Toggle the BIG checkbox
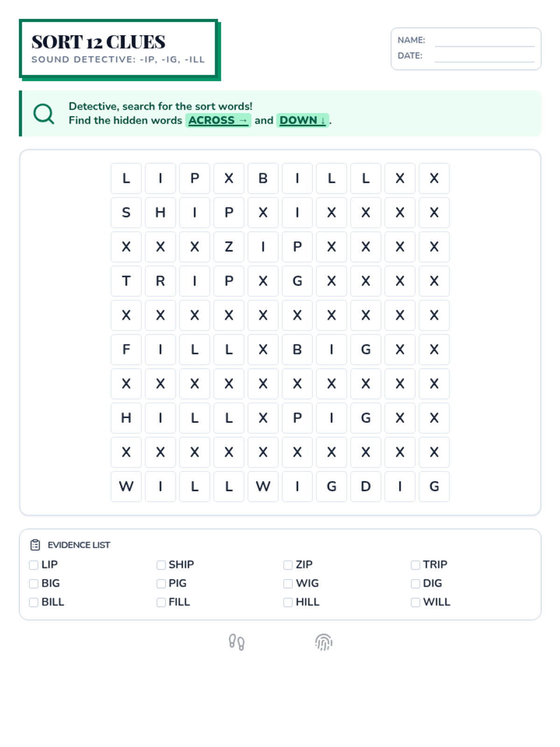560x747 pixels. [34, 584]
